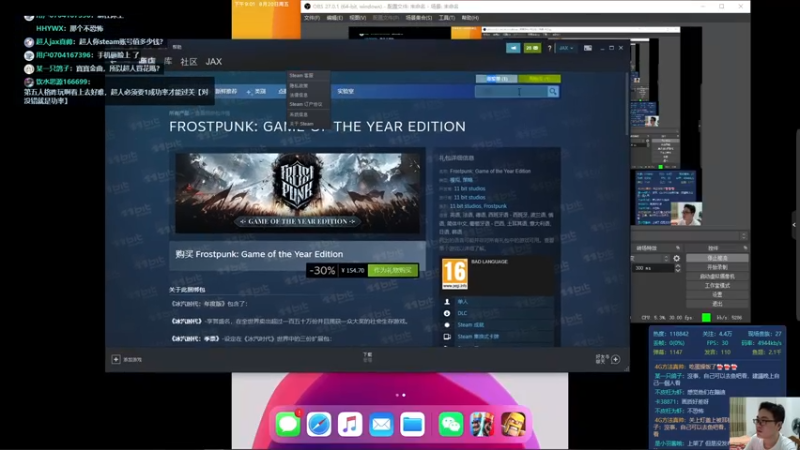Open the OBS scene transition type combo box
The width and height of the screenshot is (800, 450).
point(651,258)
